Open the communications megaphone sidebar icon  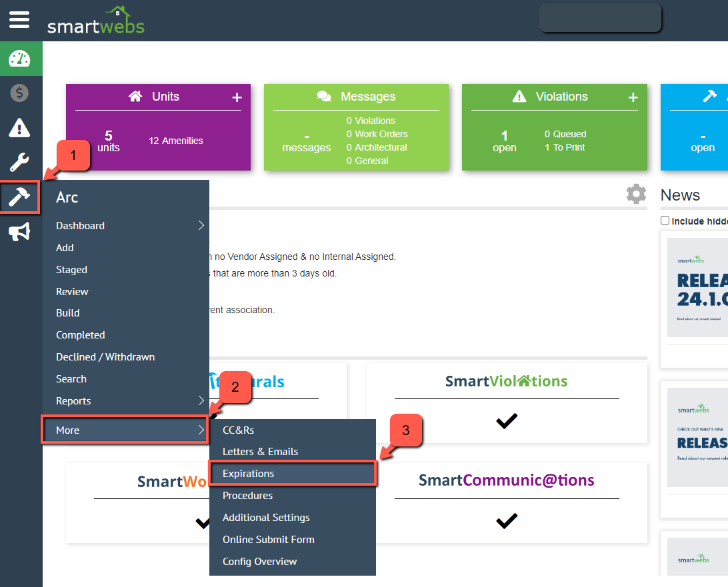pos(19,232)
